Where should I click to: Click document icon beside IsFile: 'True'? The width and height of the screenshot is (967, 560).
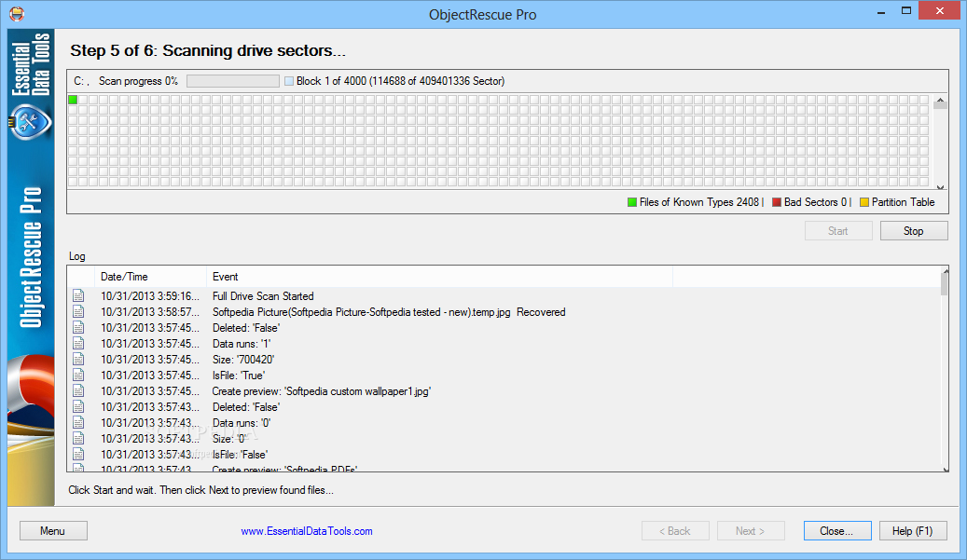click(x=78, y=376)
